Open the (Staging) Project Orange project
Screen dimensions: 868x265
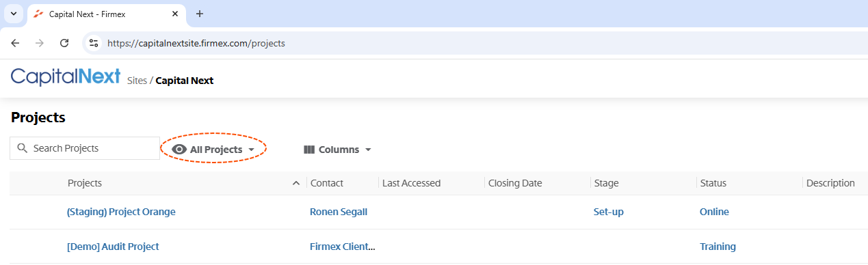(x=121, y=212)
